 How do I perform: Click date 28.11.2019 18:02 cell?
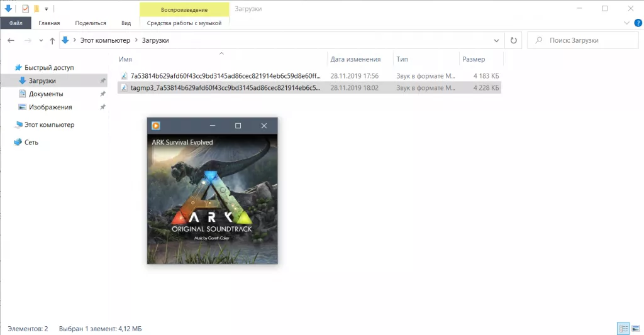point(355,88)
